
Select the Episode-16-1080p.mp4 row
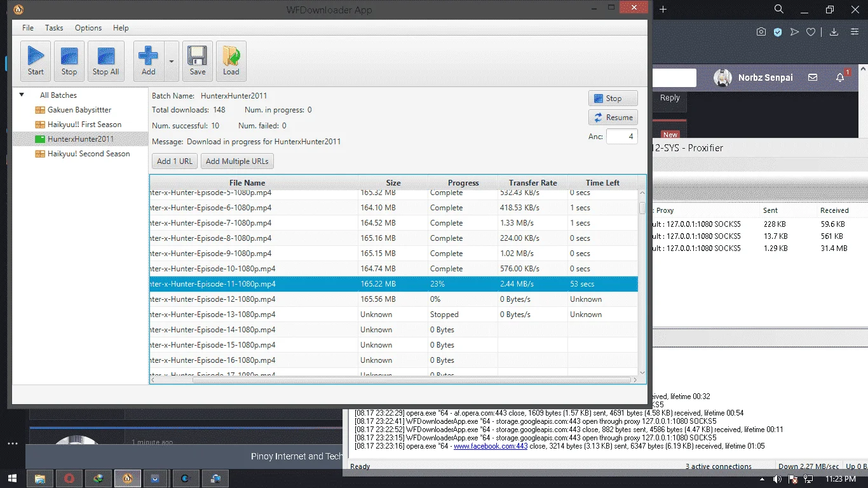pos(393,360)
